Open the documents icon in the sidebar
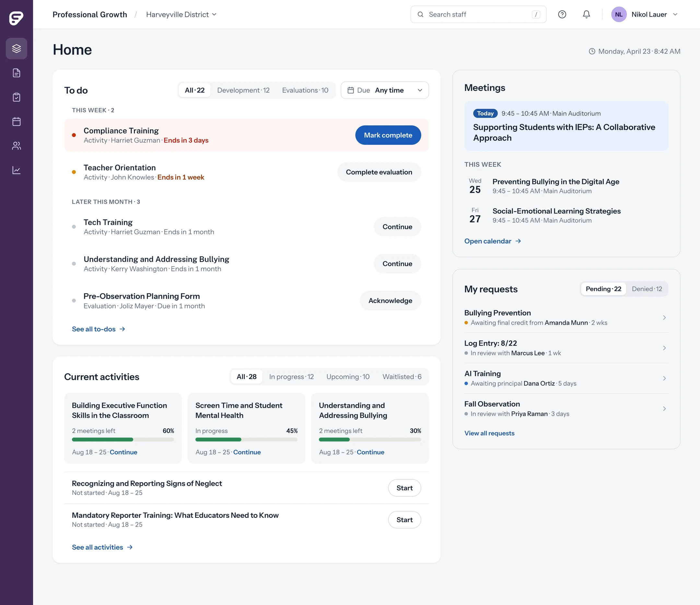Viewport: 700px width, 605px height. coord(17,73)
